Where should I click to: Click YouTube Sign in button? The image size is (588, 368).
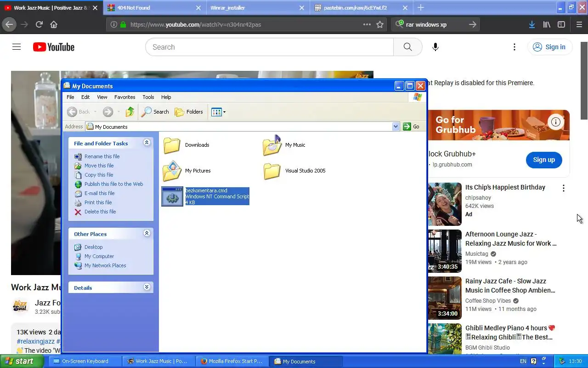pyautogui.click(x=549, y=47)
